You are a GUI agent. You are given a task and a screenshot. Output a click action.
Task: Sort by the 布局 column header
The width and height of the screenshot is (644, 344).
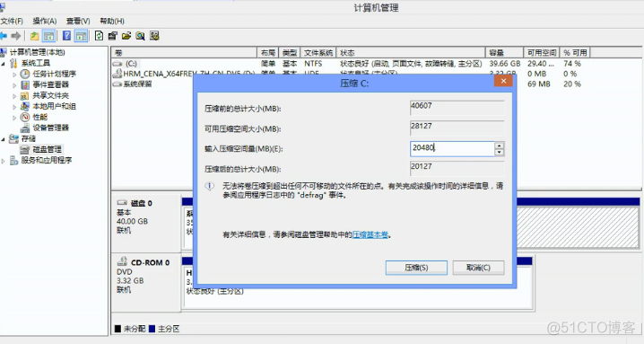point(268,53)
